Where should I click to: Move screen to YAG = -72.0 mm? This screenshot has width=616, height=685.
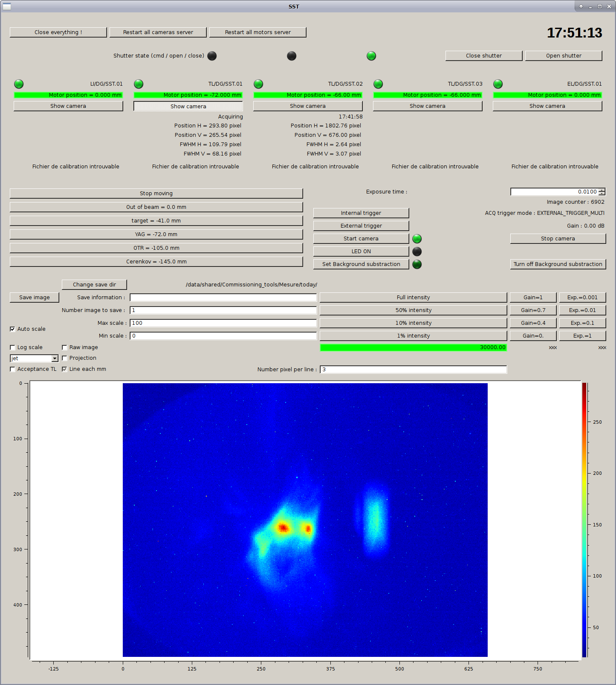(x=156, y=234)
